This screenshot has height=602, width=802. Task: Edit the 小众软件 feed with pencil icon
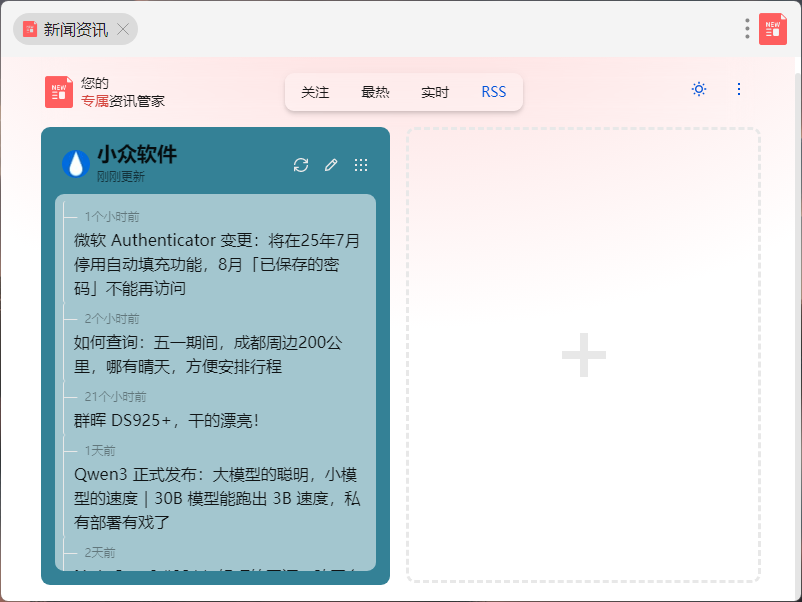331,165
